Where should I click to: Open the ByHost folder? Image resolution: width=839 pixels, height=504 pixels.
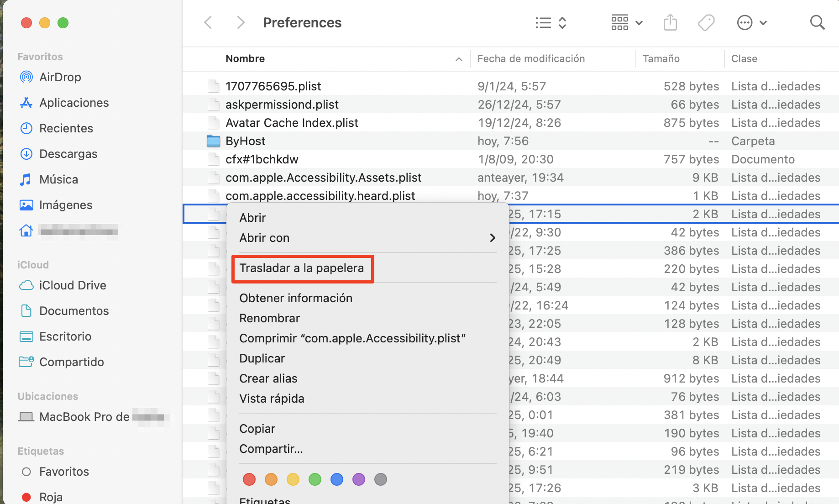[245, 141]
